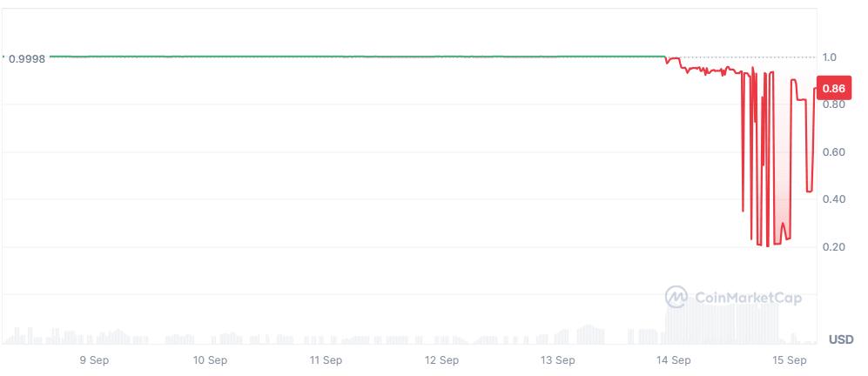Screen dimensions: 868x376
Task: Select the 9 Sep date label
Action: tap(93, 359)
